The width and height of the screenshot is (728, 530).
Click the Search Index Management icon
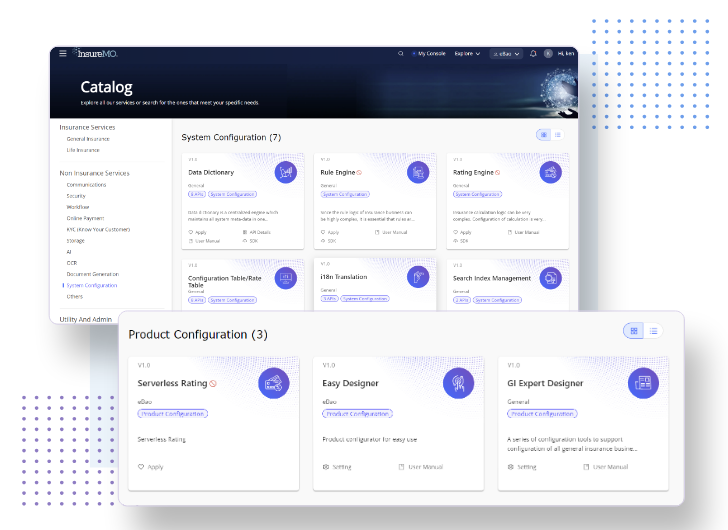[x=550, y=278]
